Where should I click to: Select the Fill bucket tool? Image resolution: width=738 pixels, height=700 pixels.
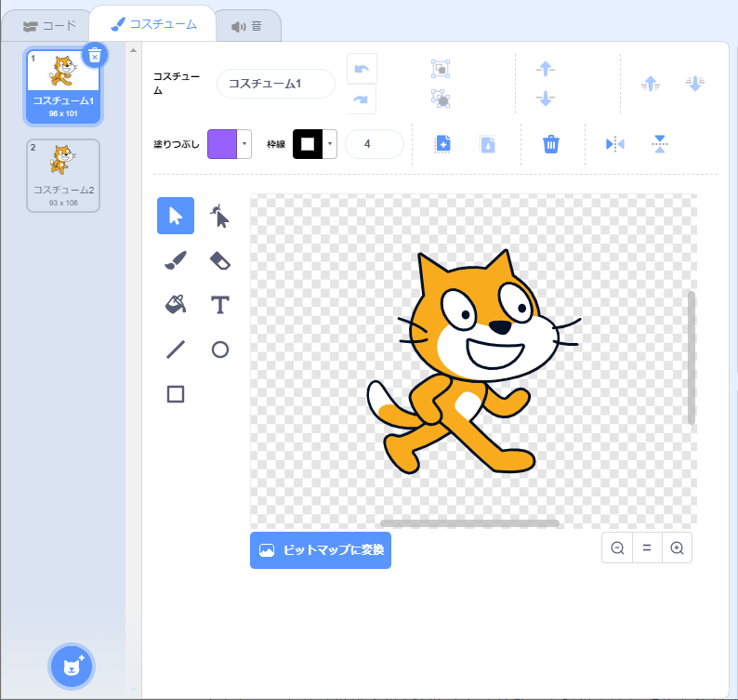pyautogui.click(x=175, y=305)
